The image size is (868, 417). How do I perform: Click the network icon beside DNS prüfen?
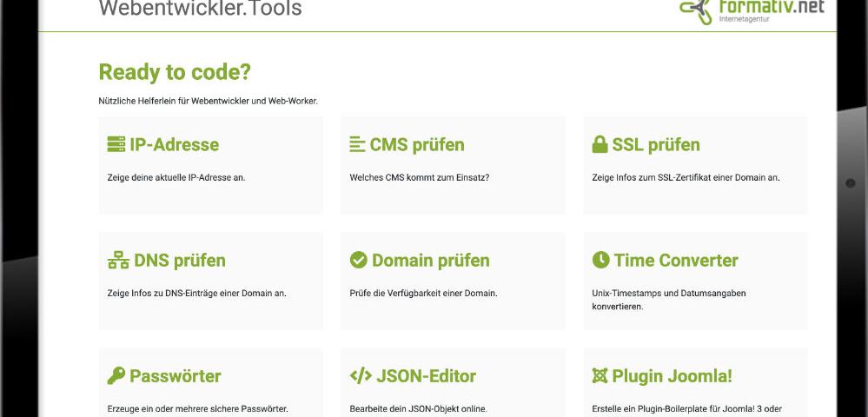[x=117, y=261]
